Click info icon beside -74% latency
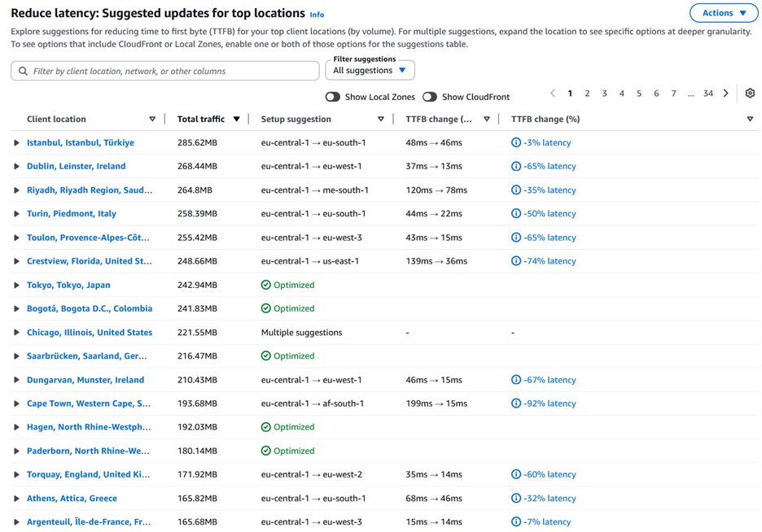 515,261
